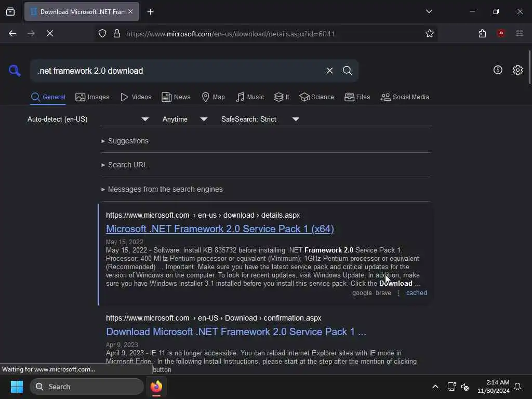Switch to the Social Media category

point(405,97)
